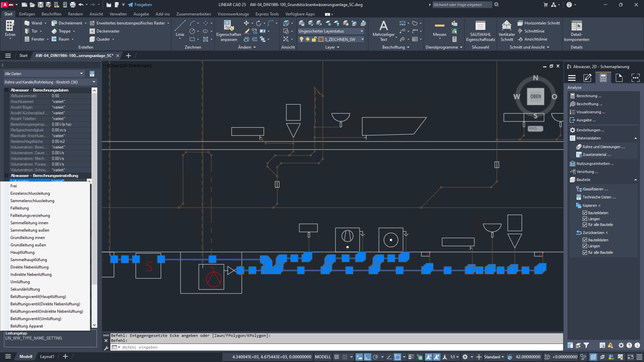Click the workspace gear icon in status bar
The height and width of the screenshot is (362, 644).
coord(465,357)
